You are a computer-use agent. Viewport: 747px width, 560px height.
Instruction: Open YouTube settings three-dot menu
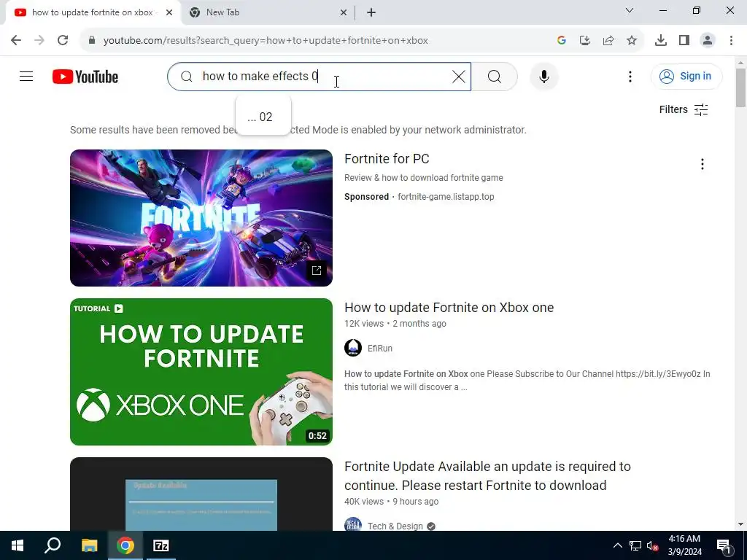pyautogui.click(x=630, y=76)
